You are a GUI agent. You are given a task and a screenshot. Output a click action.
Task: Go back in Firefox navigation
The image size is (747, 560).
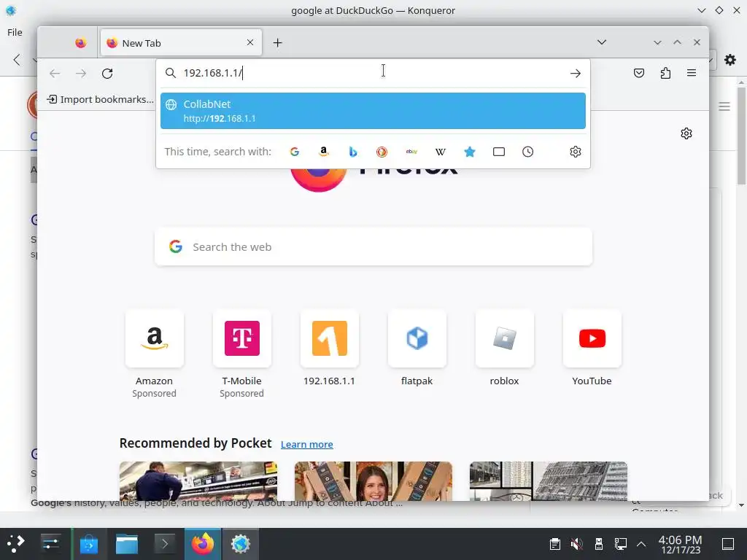pos(55,74)
